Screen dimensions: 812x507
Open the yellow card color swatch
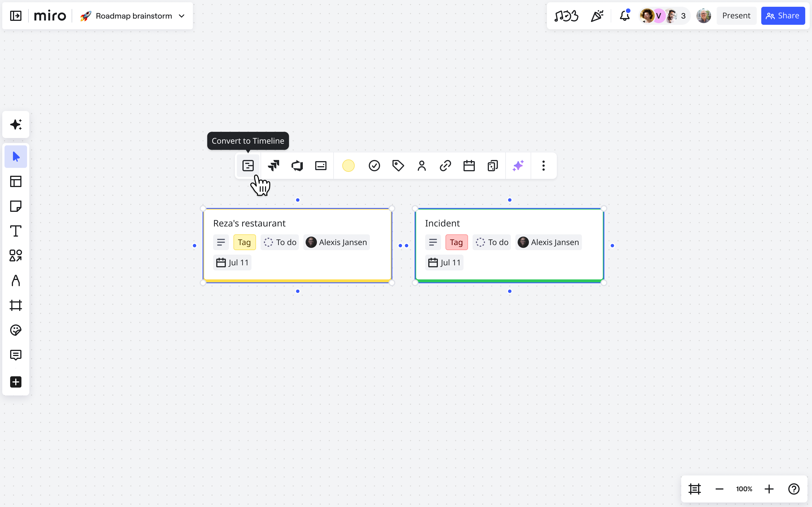348,166
